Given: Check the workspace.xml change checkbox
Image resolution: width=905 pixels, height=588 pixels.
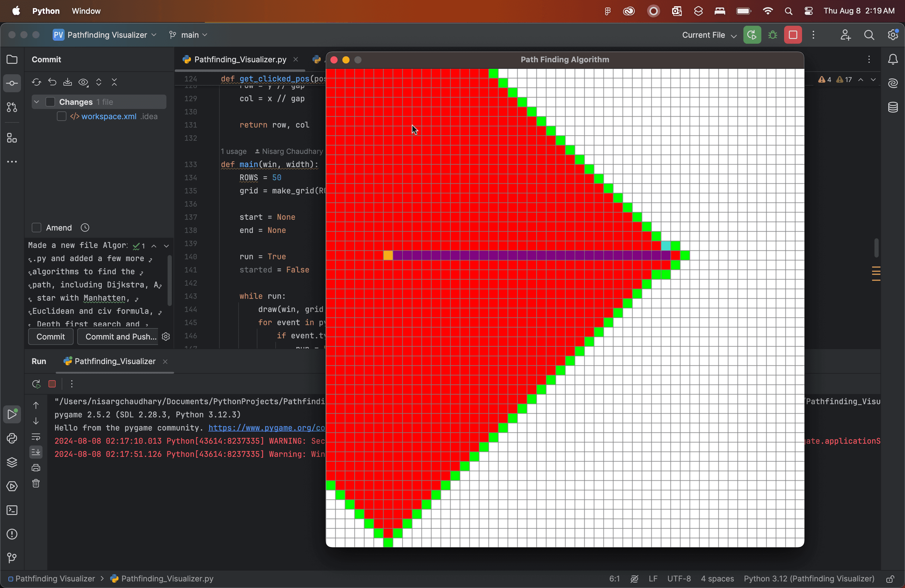Looking at the screenshot, I should pyautogui.click(x=61, y=116).
